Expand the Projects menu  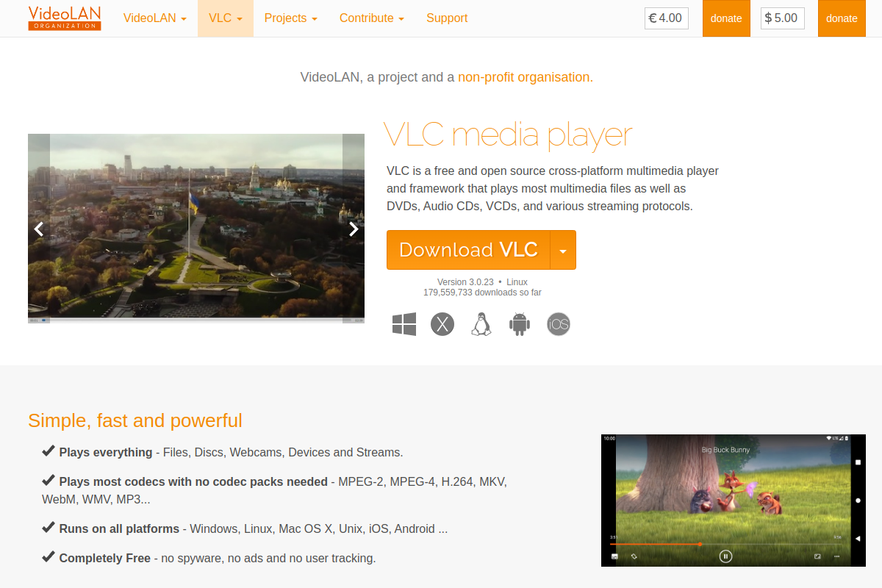tap(290, 18)
